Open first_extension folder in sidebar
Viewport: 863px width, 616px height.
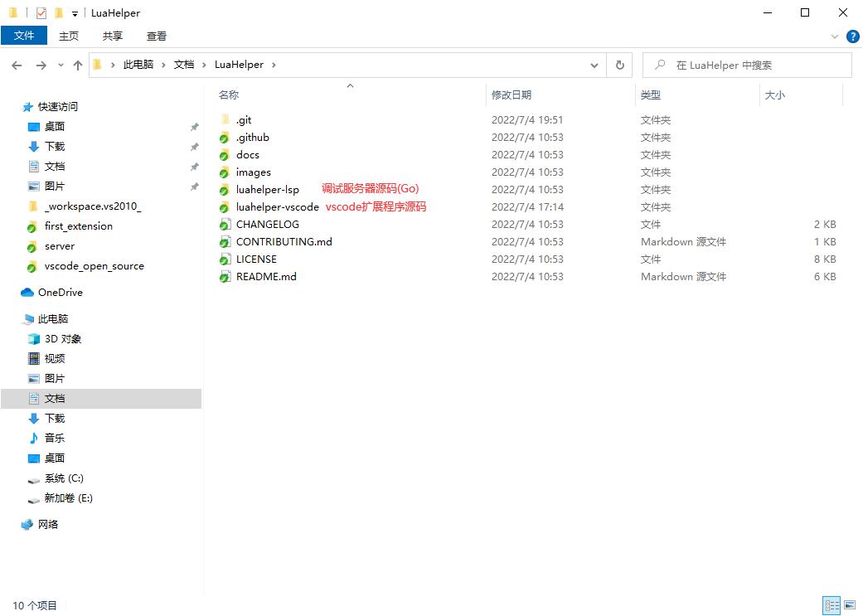point(78,226)
